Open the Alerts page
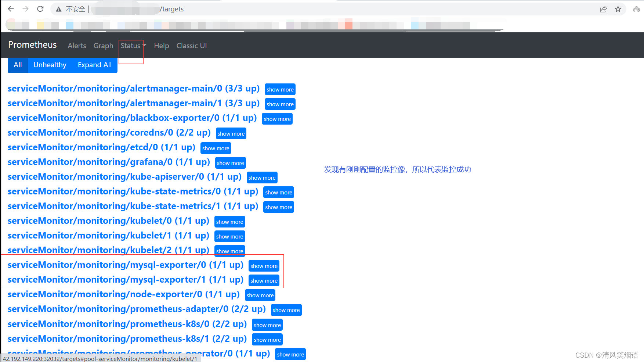644x362 pixels. [x=77, y=46]
